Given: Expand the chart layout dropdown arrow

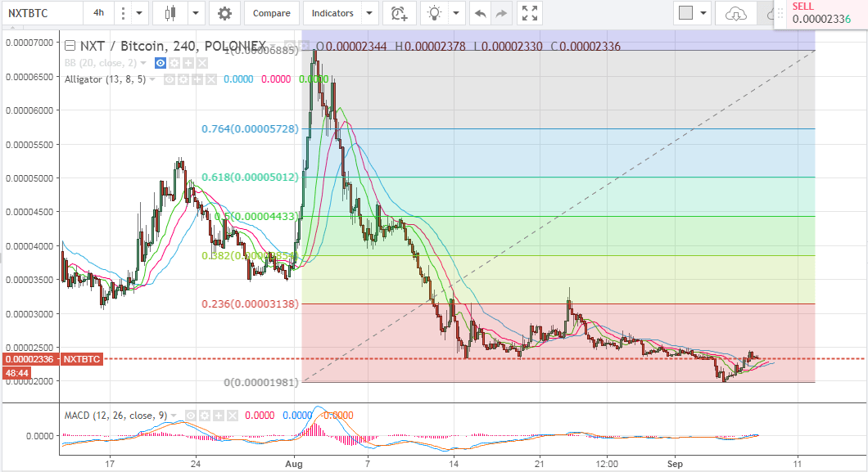Looking at the screenshot, I should (703, 13).
